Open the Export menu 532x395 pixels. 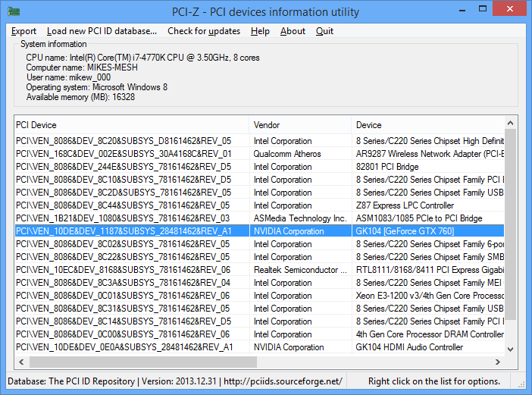point(23,31)
